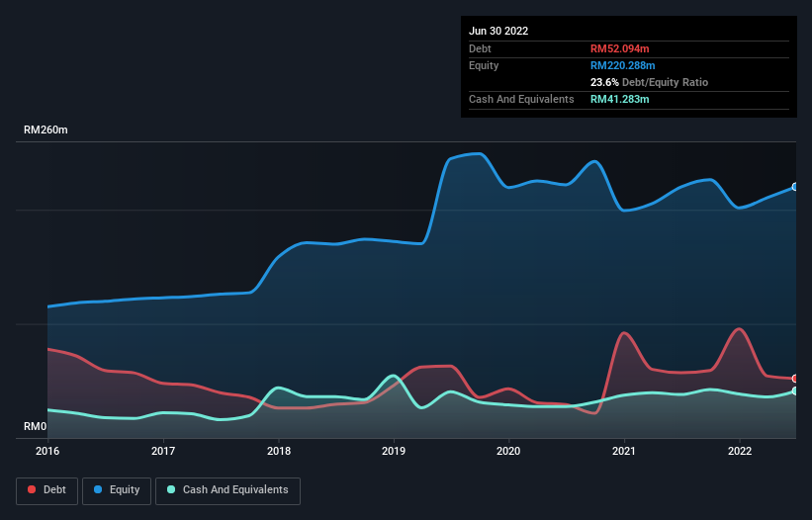Toggle the Debt legend button
The image size is (812, 520).
[x=46, y=490]
